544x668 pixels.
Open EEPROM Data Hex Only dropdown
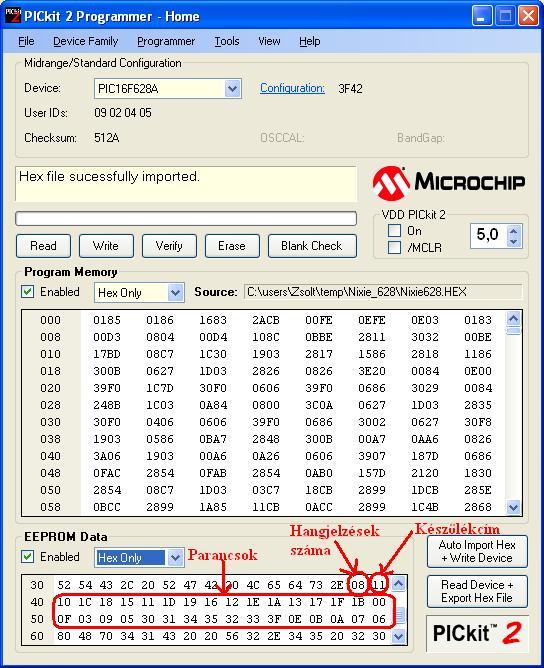tap(175, 558)
